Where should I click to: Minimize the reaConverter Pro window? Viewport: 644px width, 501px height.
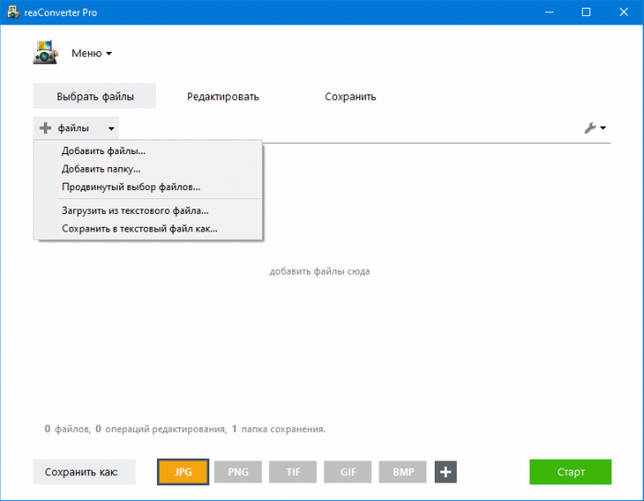(549, 12)
